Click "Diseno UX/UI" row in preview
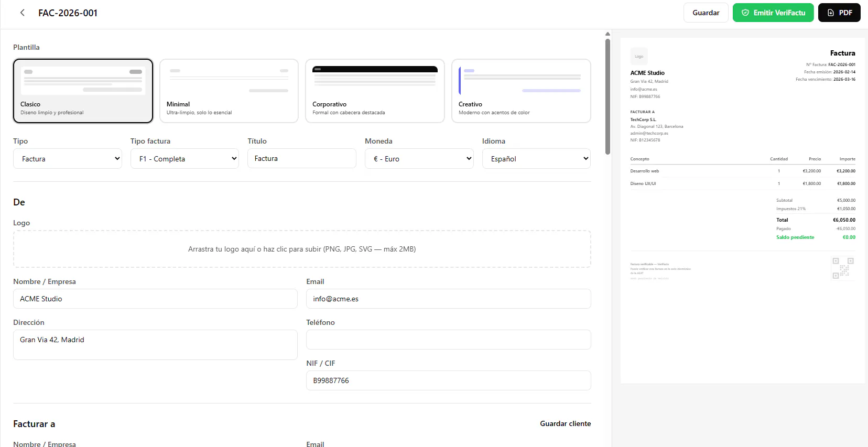The height and width of the screenshot is (447, 868). click(743, 183)
